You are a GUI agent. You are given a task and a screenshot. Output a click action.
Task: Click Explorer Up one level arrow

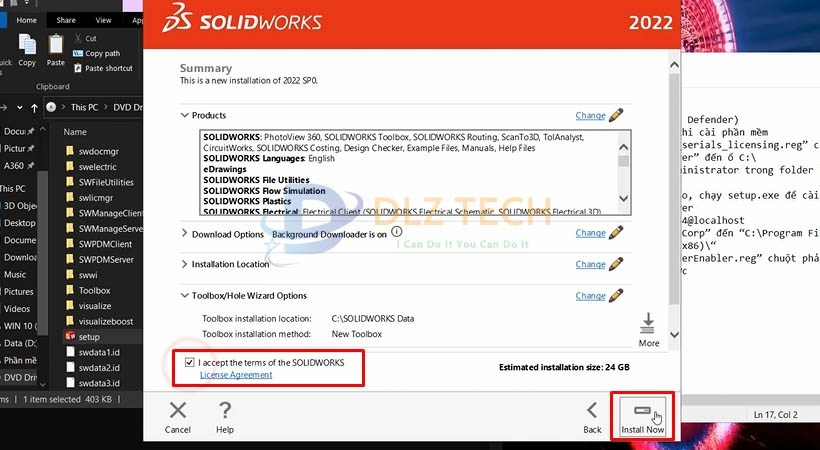coord(35,108)
